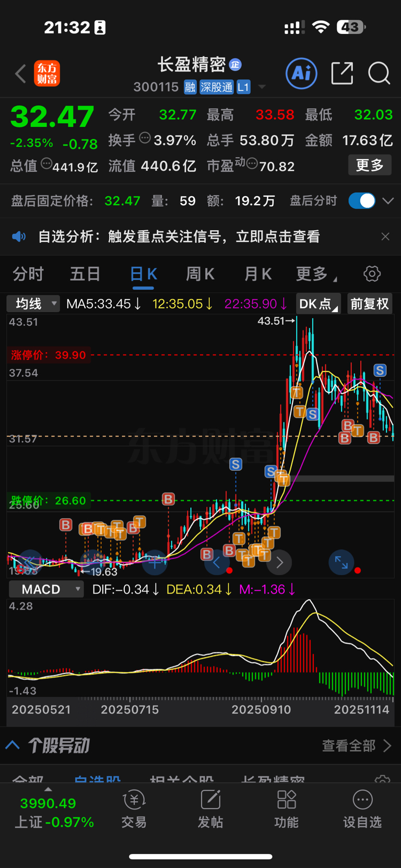Dismiss the 自选分析 banner with X

(385, 236)
